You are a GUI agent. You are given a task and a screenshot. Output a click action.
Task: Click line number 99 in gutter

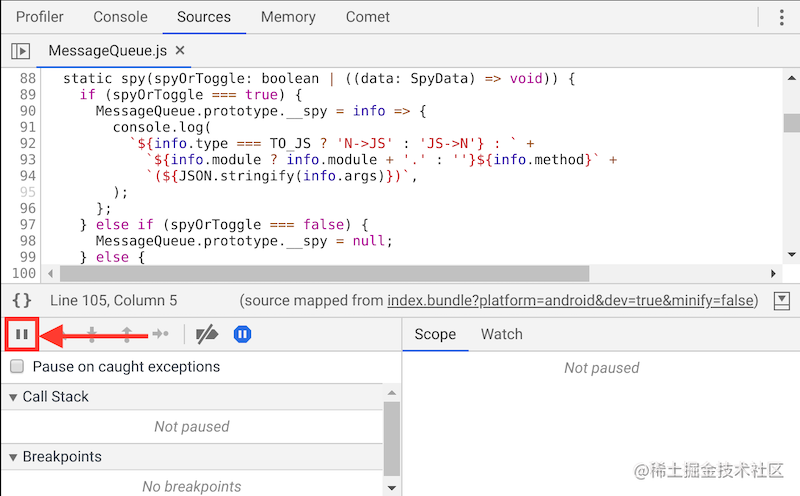[28, 257]
